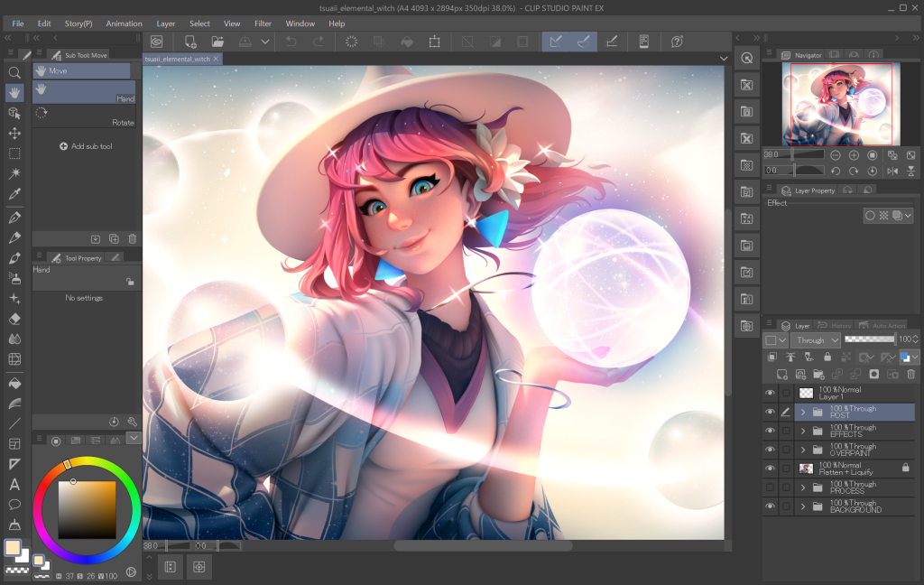Select the Balloon tool
This screenshot has width=924, height=585.
14,505
